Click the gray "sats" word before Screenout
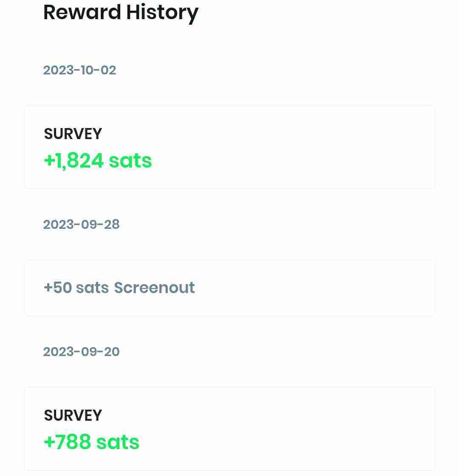This screenshot has height=476, width=459. pos(92,288)
